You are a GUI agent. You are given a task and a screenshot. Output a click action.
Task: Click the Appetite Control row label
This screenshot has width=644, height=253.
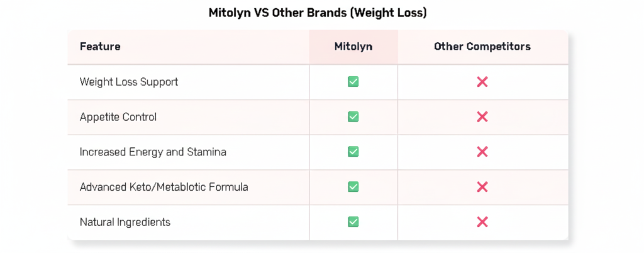(118, 117)
